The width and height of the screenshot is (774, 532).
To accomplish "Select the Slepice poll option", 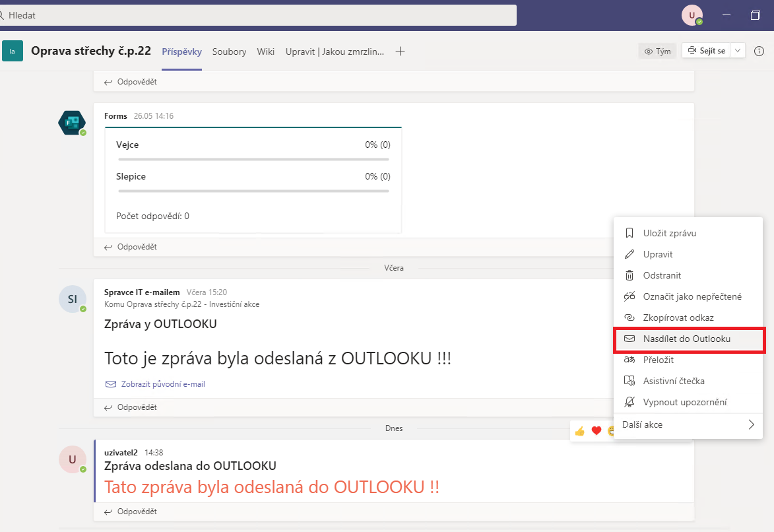I will pos(131,176).
